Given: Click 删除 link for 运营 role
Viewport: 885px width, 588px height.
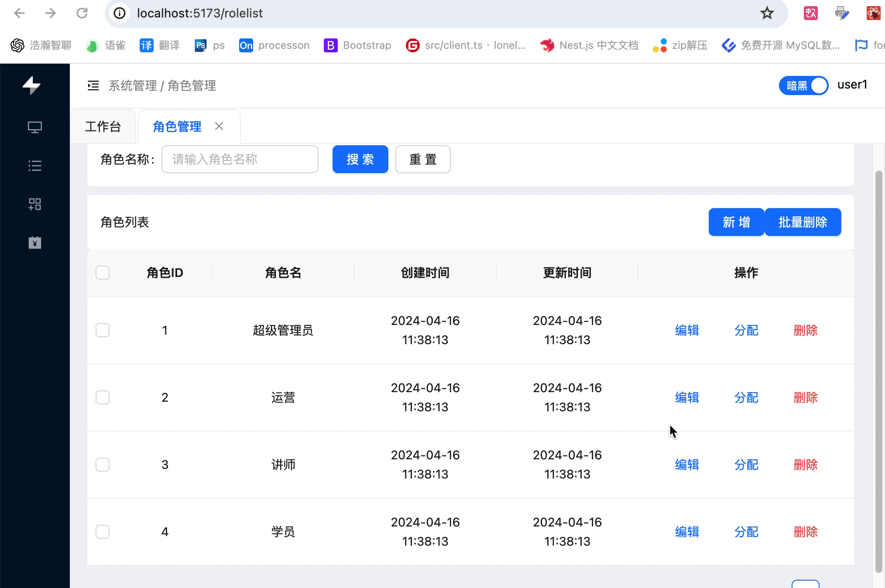Looking at the screenshot, I should click(x=805, y=397).
